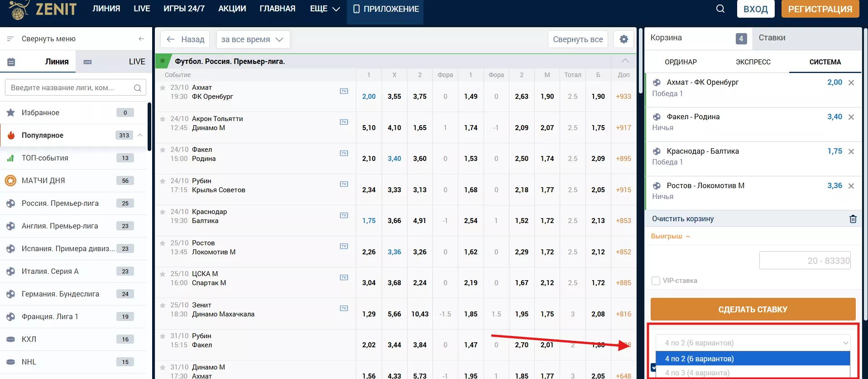The image size is (868, 379).
Task: Remove Факел - Родина bet from basket
Action: [x=851, y=117]
